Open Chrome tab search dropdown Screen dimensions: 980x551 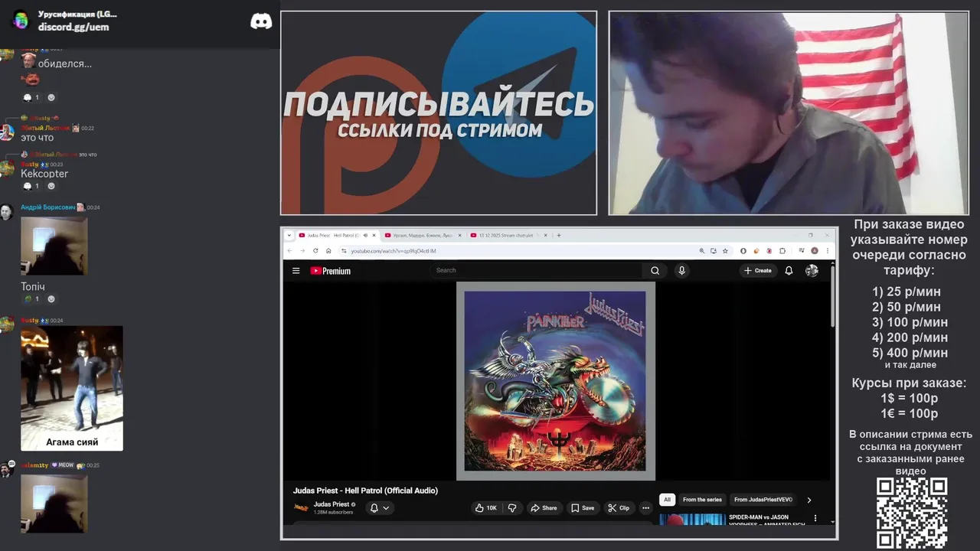[x=289, y=235]
